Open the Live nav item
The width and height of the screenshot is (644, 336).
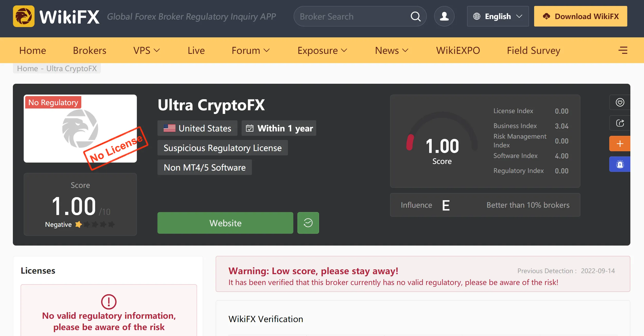tap(196, 51)
